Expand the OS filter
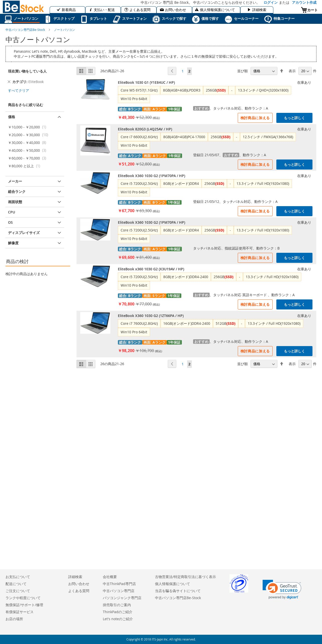This screenshot has width=322, height=644. [x=35, y=222]
